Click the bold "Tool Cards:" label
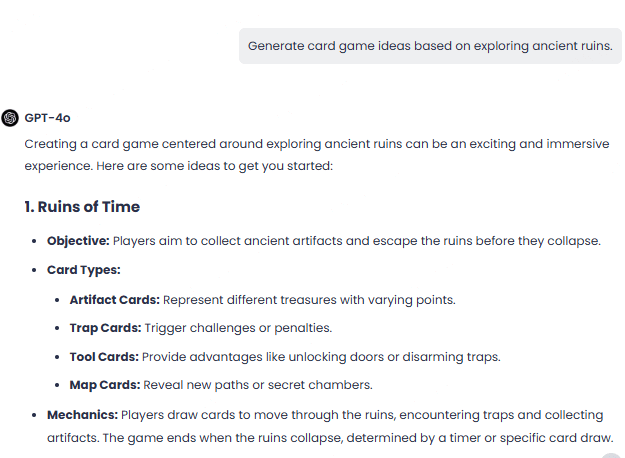 (x=104, y=357)
